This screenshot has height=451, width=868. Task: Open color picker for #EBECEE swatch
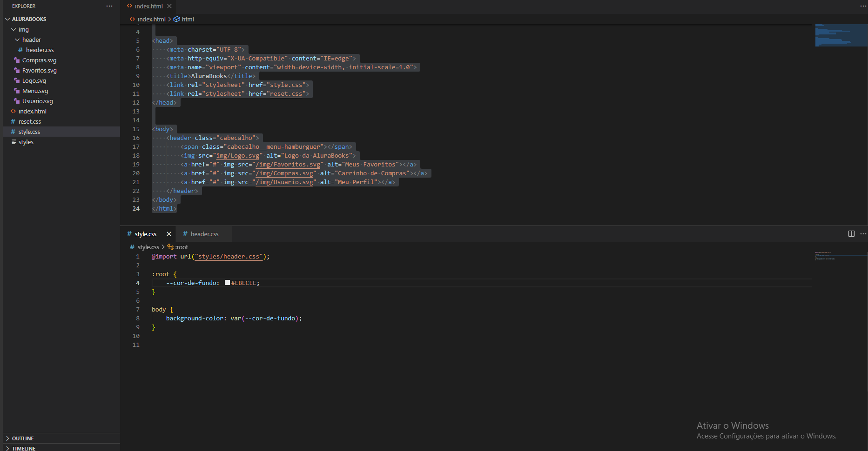click(x=227, y=282)
